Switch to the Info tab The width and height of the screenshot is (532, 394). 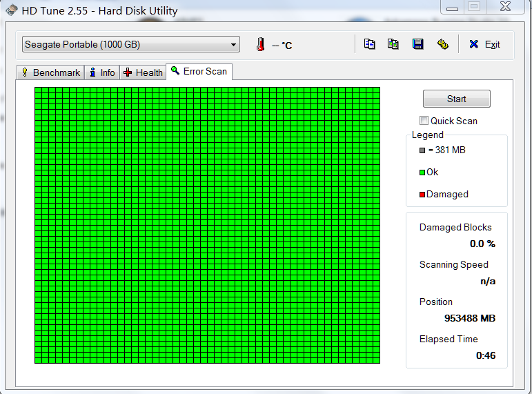pyautogui.click(x=102, y=72)
